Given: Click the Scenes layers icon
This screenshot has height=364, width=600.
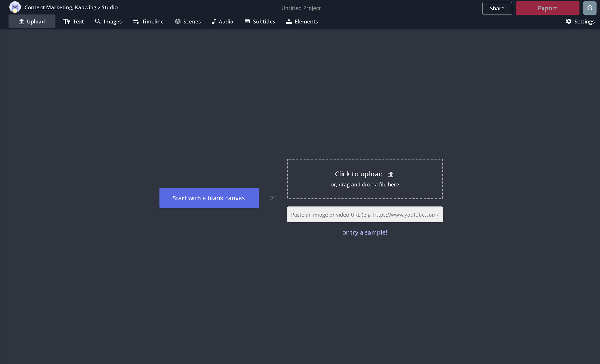Looking at the screenshot, I should (178, 22).
